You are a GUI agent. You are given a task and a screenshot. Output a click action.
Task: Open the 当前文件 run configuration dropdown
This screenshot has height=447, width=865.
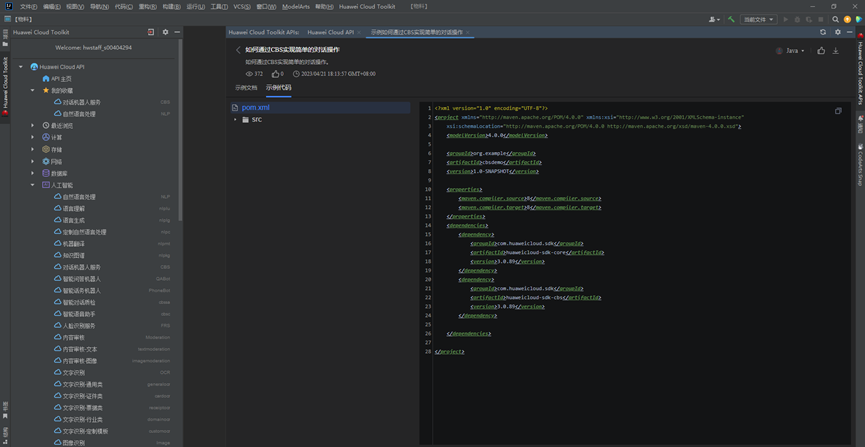(x=758, y=19)
